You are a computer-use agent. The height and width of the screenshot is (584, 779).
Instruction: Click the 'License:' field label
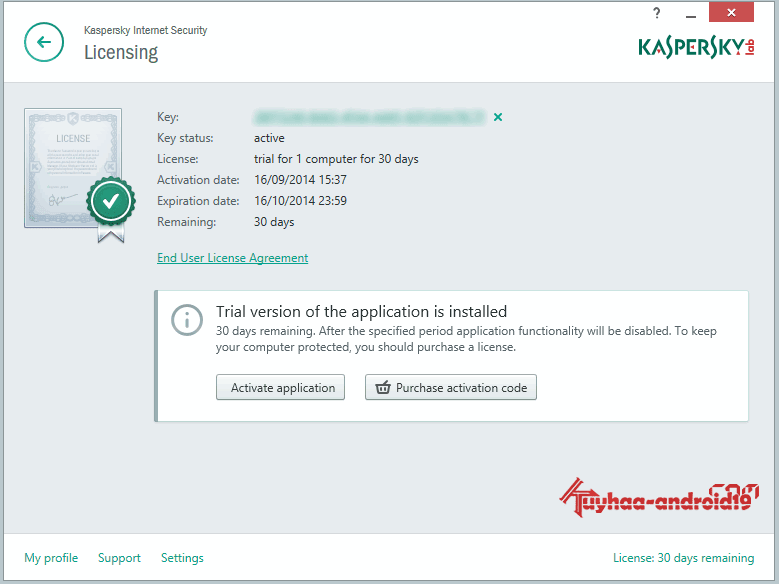coord(178,159)
